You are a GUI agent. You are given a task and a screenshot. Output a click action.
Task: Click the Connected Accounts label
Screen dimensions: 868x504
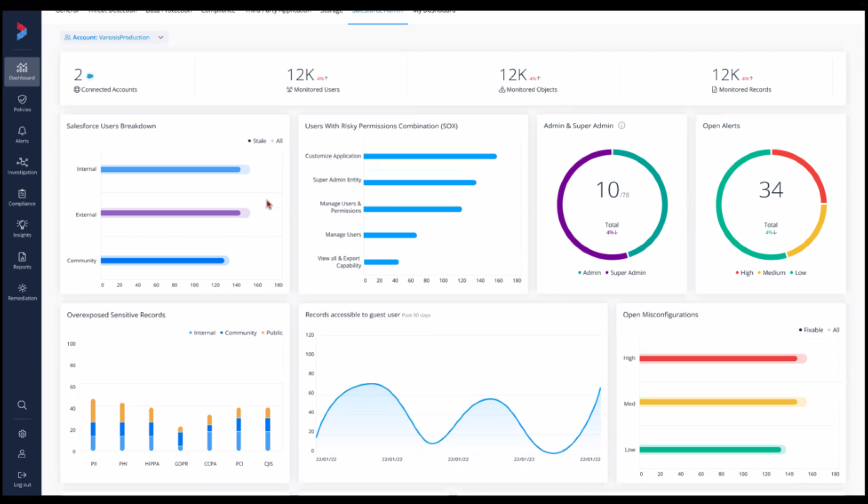point(109,90)
